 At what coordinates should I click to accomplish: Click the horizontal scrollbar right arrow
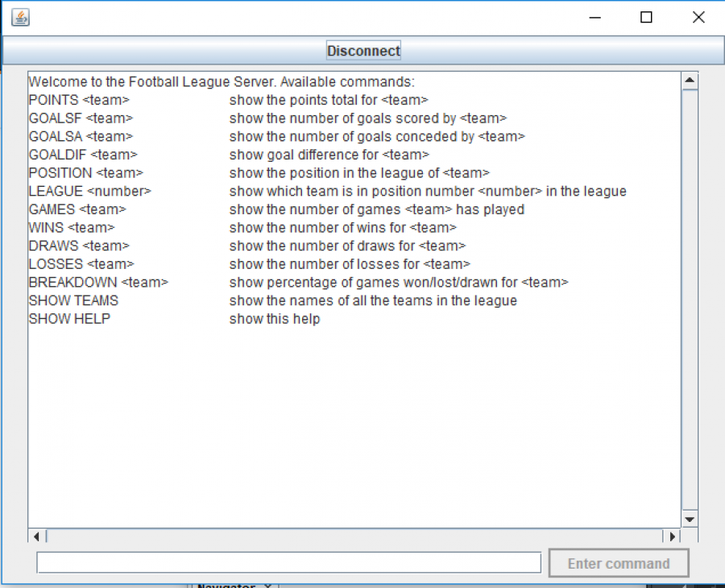672,536
